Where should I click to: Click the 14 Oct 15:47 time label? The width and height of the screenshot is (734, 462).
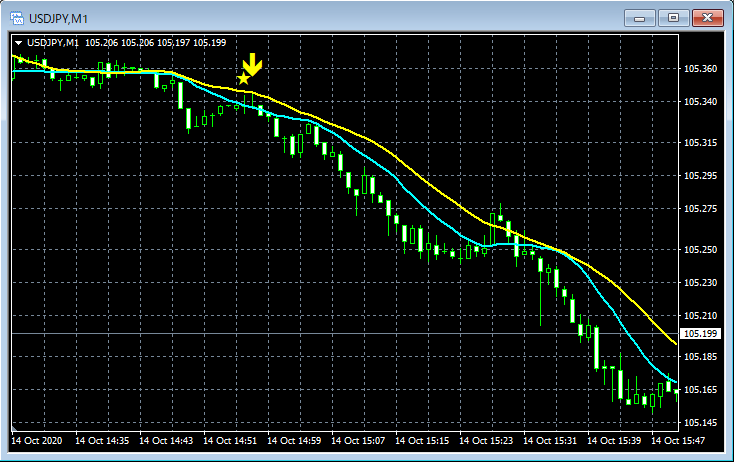pyautogui.click(x=678, y=440)
